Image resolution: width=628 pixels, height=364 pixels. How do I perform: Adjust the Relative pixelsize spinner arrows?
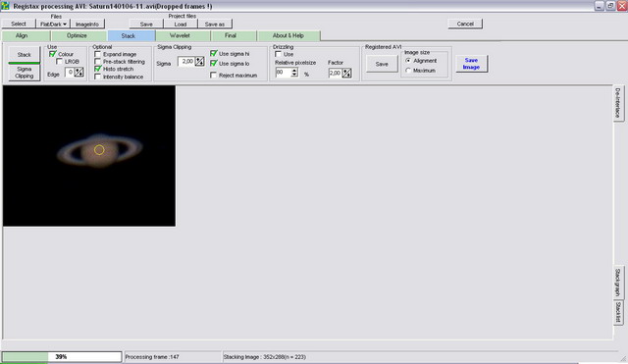(294, 73)
